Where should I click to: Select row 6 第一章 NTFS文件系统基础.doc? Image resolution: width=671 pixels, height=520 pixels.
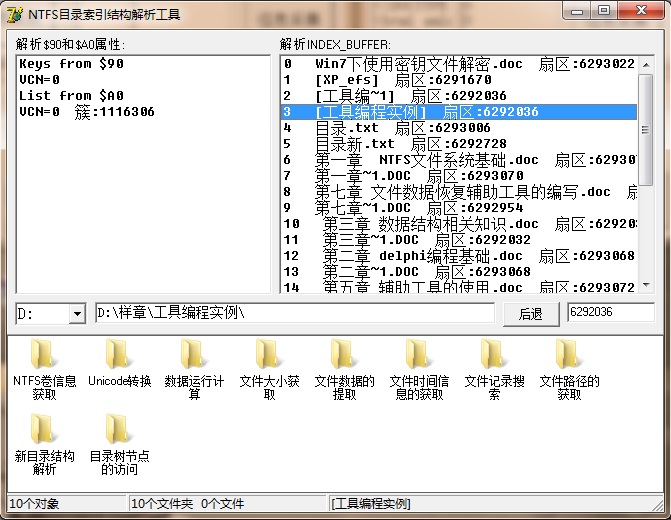click(x=459, y=160)
